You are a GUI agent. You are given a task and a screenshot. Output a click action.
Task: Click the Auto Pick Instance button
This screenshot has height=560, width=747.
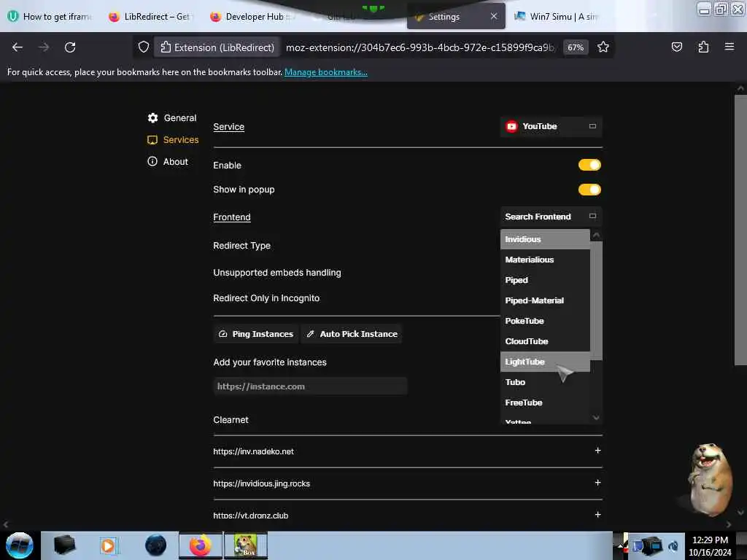coord(352,334)
